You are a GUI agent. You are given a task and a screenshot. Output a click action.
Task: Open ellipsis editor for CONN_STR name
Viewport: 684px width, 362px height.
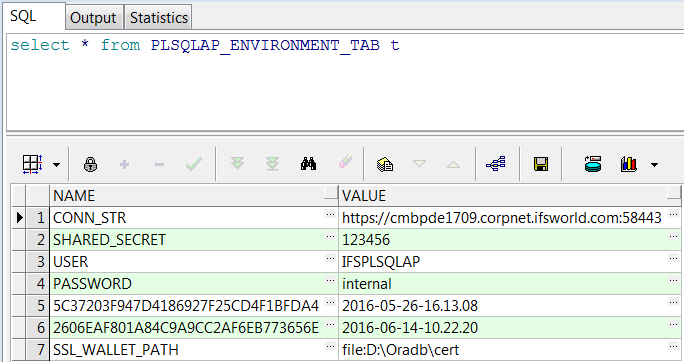pyautogui.click(x=330, y=214)
